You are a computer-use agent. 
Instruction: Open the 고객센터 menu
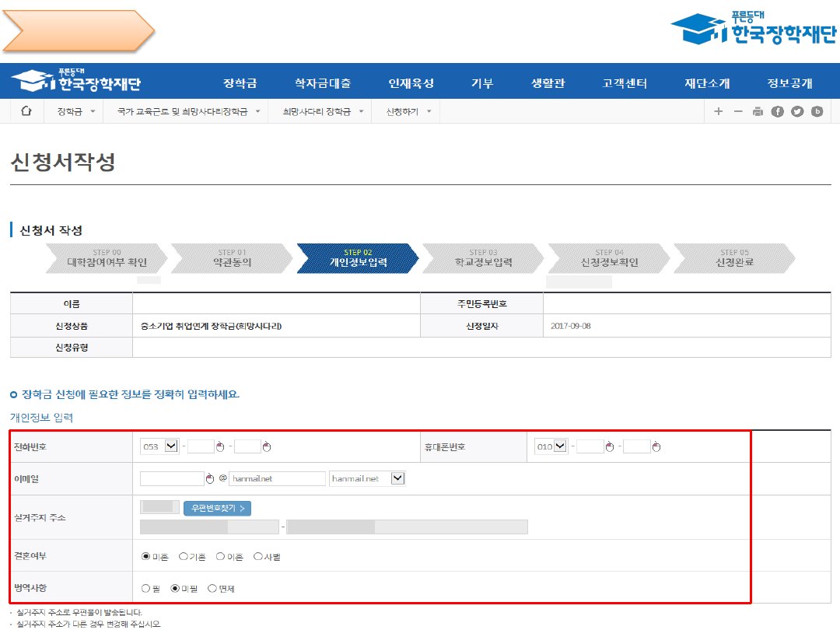click(x=625, y=83)
